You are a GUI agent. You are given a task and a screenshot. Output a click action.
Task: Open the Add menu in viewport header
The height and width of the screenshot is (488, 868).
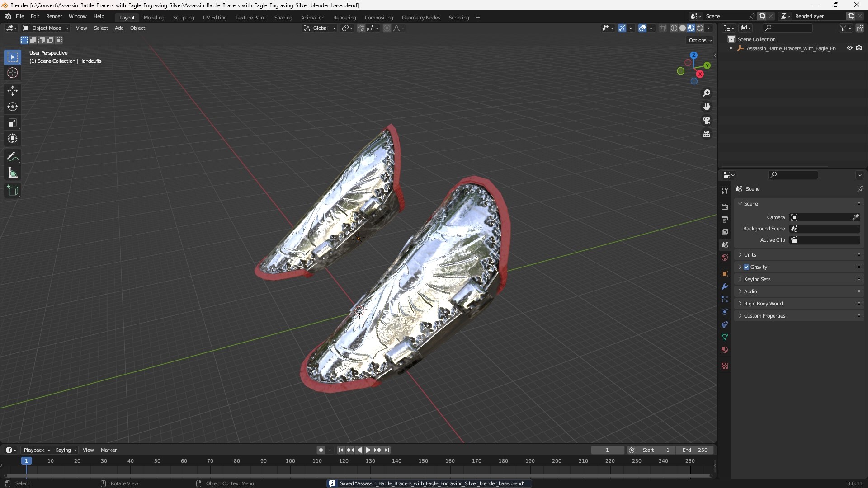point(119,28)
